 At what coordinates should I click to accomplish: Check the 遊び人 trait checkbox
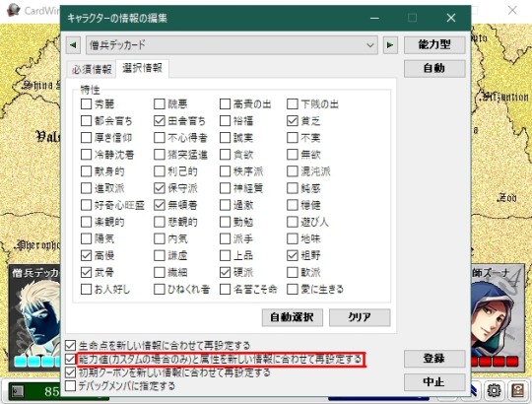[293, 222]
